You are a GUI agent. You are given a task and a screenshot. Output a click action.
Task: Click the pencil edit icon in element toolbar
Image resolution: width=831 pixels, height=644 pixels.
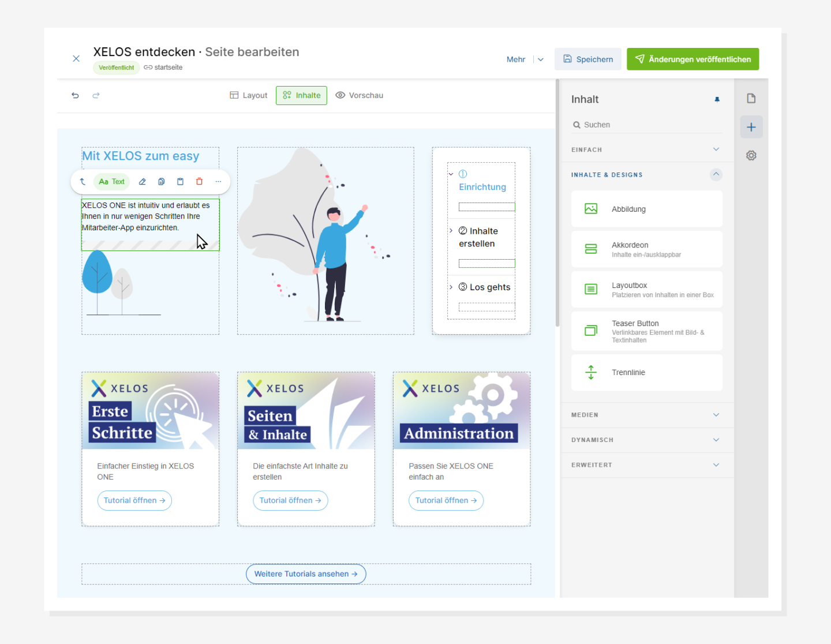(x=143, y=181)
